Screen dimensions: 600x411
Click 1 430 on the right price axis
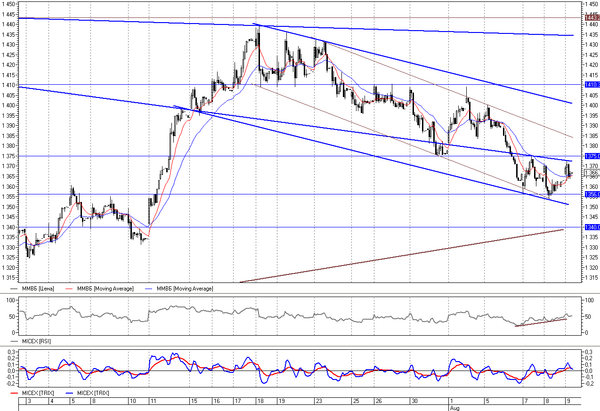[x=592, y=45]
